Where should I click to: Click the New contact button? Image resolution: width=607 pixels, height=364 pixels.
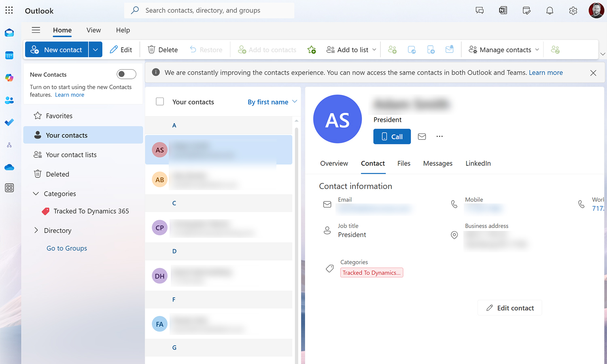tap(57, 49)
